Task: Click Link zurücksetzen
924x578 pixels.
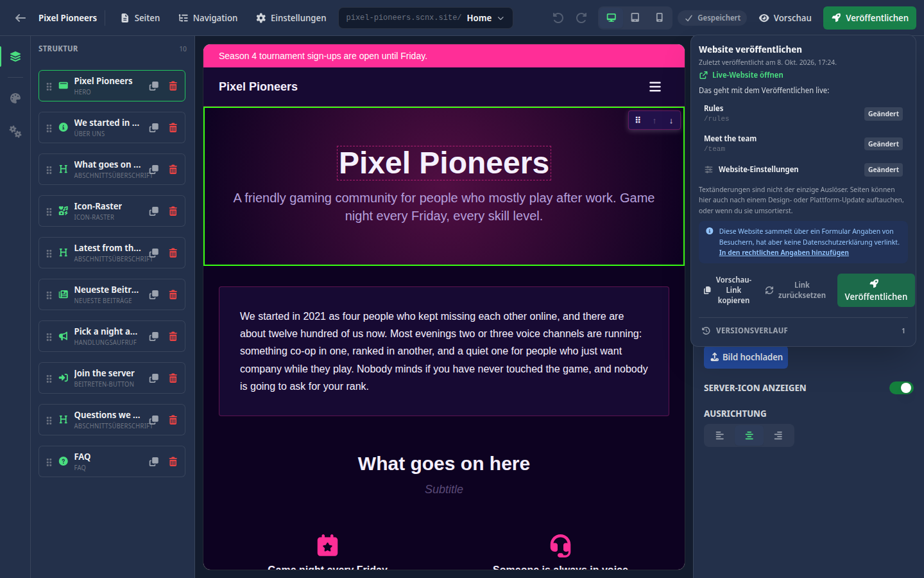Action: click(x=796, y=290)
